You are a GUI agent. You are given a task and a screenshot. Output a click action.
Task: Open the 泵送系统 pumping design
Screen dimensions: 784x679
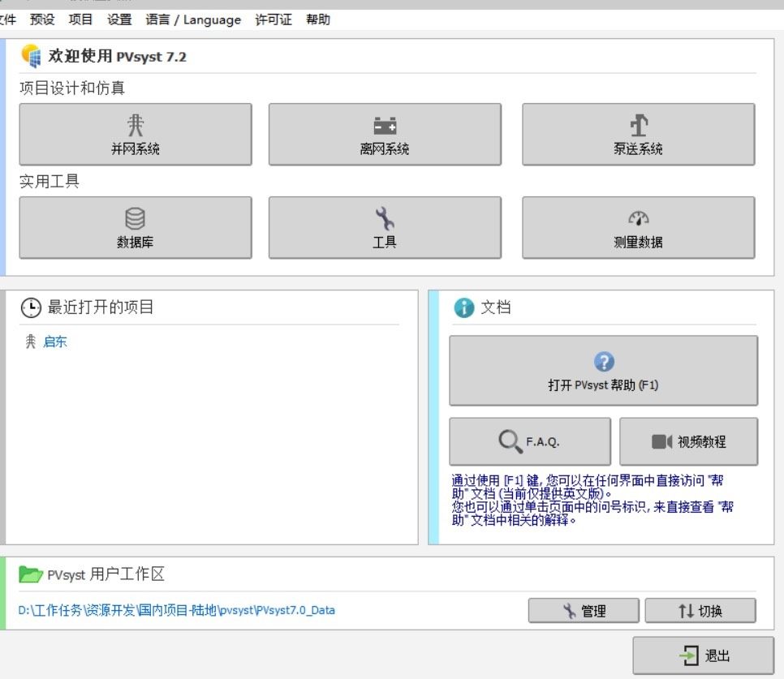pyautogui.click(x=639, y=134)
